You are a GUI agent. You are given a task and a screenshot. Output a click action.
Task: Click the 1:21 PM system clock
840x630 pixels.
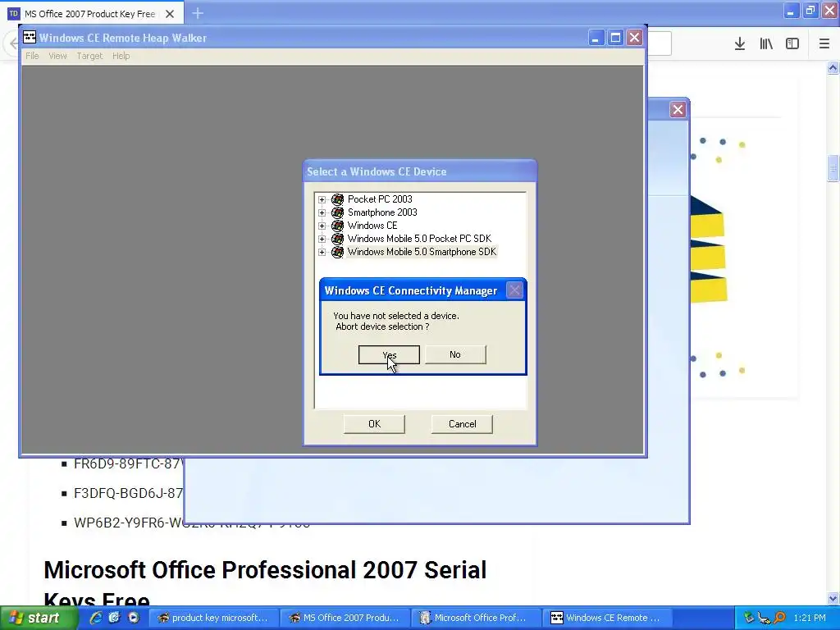[x=810, y=618]
